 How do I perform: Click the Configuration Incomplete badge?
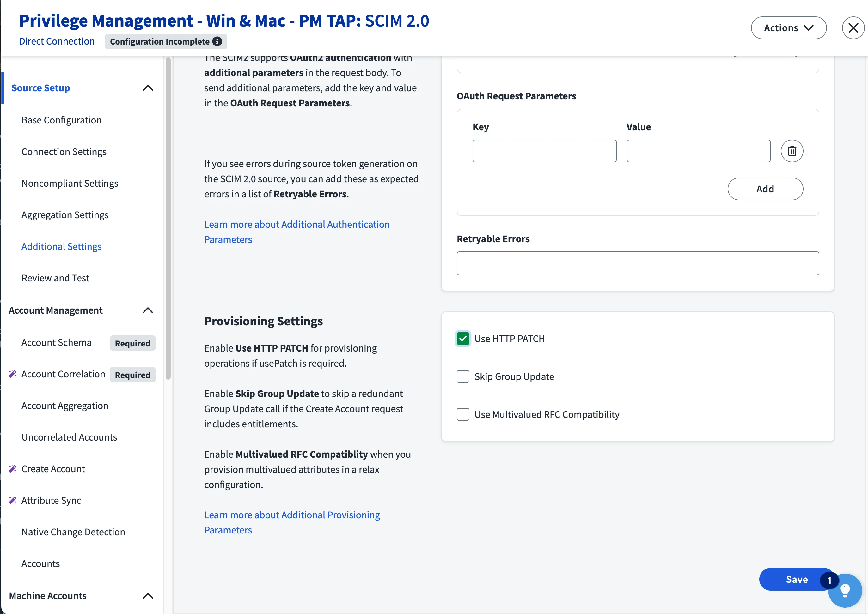click(x=166, y=41)
